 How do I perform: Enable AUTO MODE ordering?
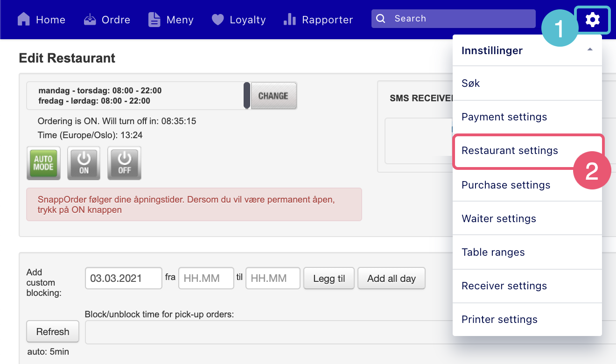(x=43, y=163)
